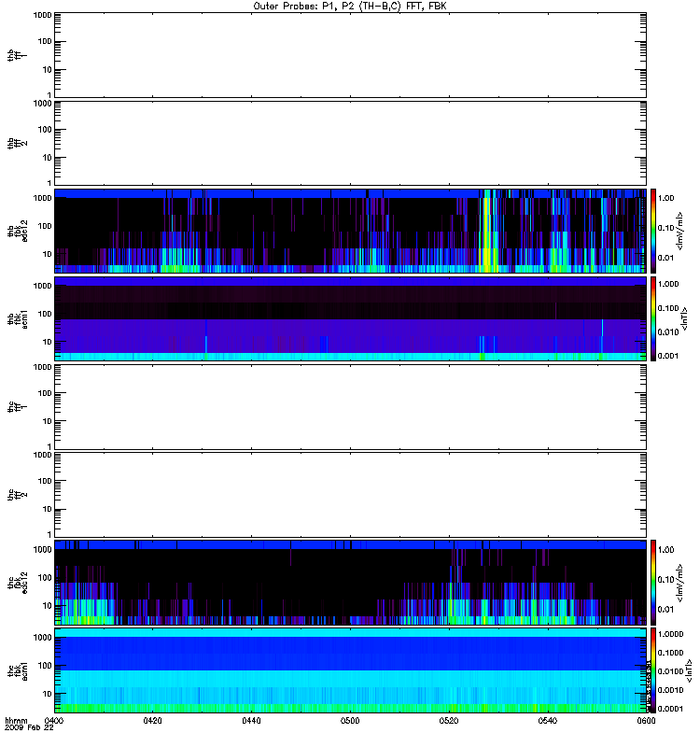Image resolution: width=700 pixels, height=747 pixels.
Task: Click the '100' y-axis tick of thc fbk edc12
Action: (x=45, y=577)
